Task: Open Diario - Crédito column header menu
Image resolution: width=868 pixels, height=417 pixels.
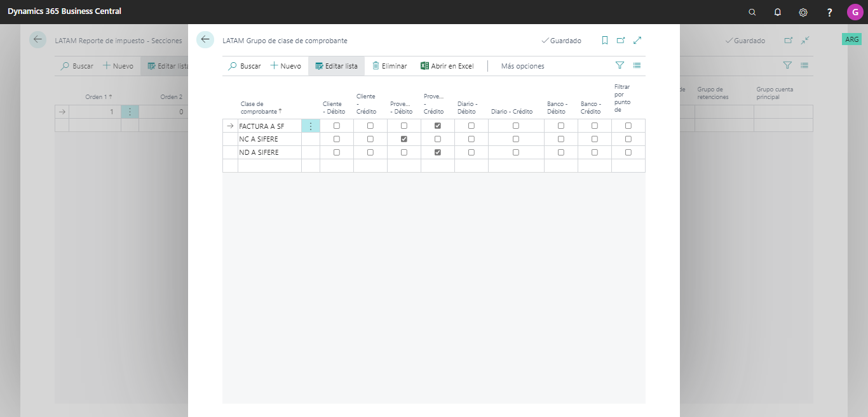Action: (512, 112)
